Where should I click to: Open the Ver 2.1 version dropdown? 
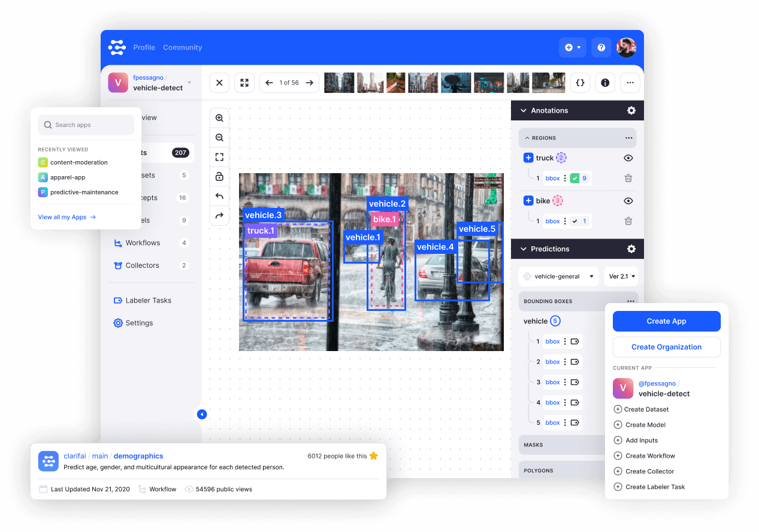621,276
